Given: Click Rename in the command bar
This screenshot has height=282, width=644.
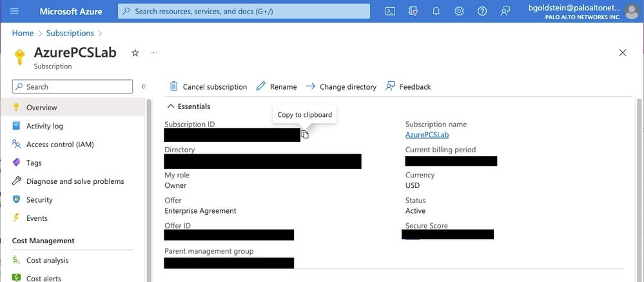Looking at the screenshot, I should pyautogui.click(x=276, y=86).
